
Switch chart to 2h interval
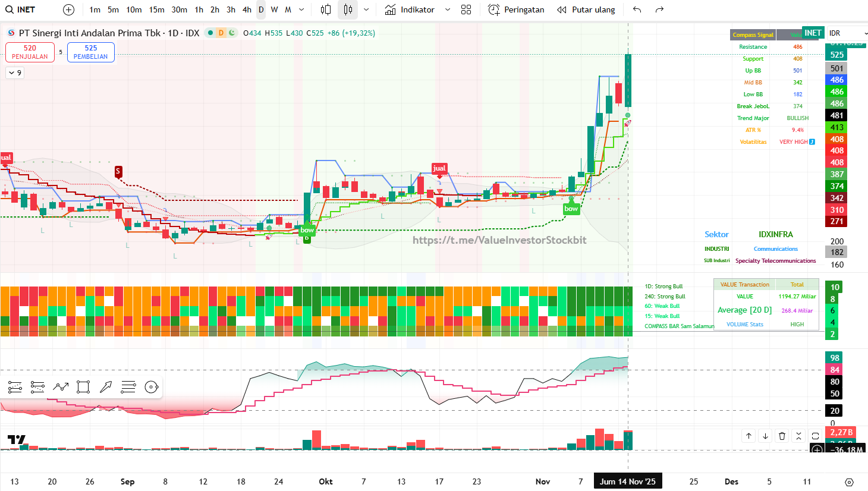(215, 10)
